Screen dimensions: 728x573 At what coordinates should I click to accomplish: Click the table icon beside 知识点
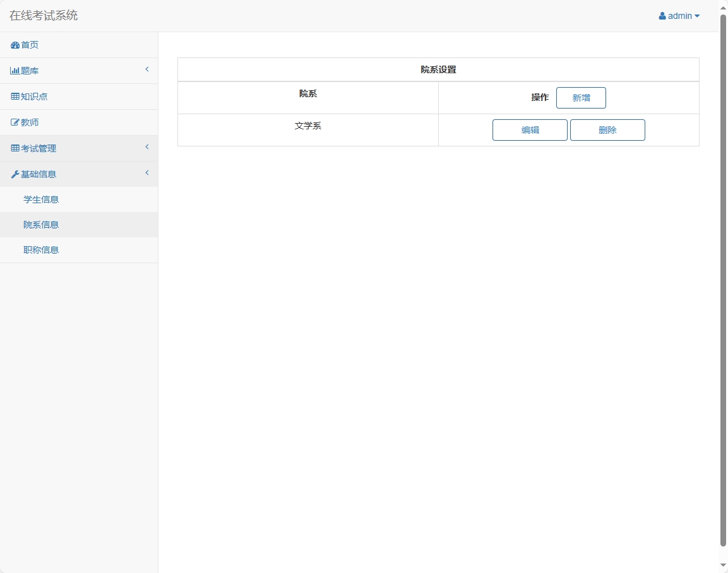[15, 97]
